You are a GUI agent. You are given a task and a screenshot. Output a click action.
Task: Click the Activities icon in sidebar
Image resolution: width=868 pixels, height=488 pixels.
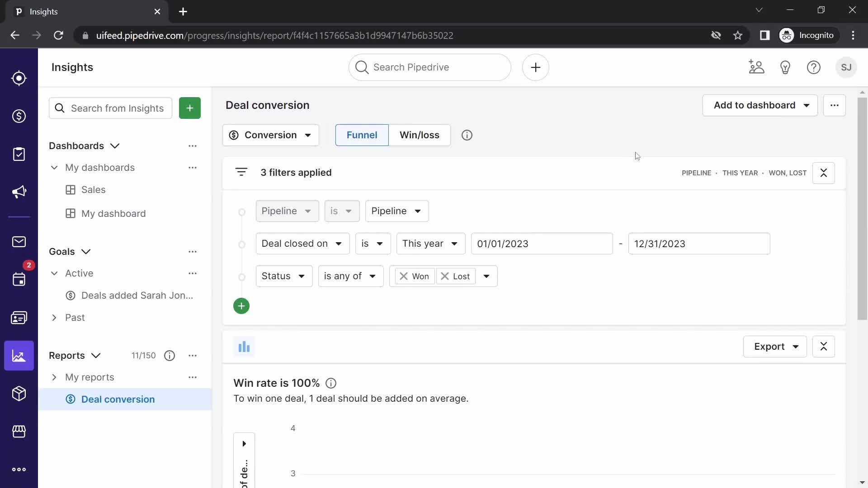[x=19, y=154]
